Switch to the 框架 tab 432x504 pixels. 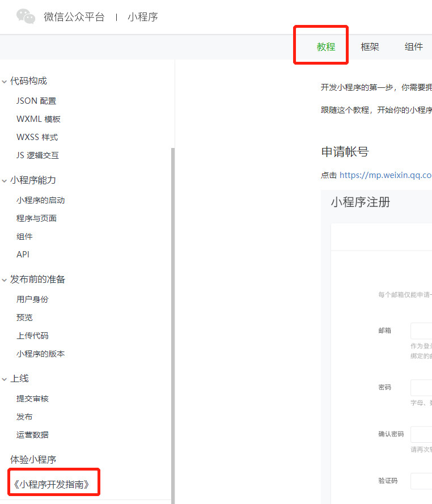(x=370, y=47)
